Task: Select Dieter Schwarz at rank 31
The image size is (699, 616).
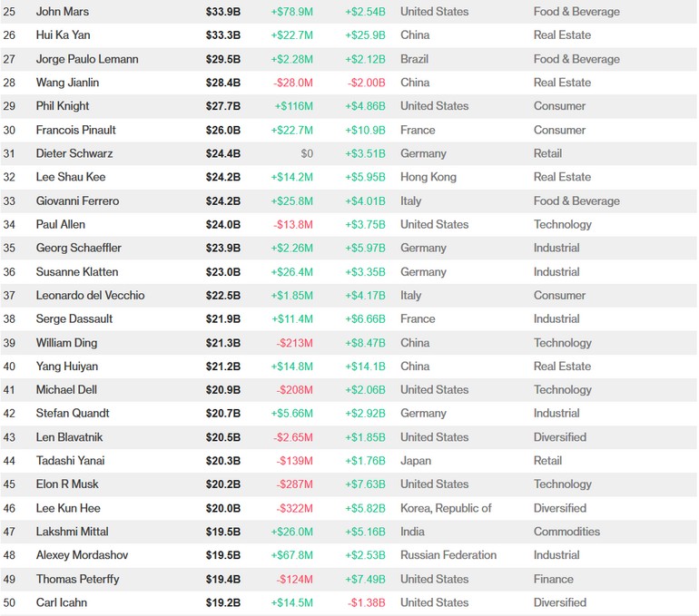Action: coord(74,153)
